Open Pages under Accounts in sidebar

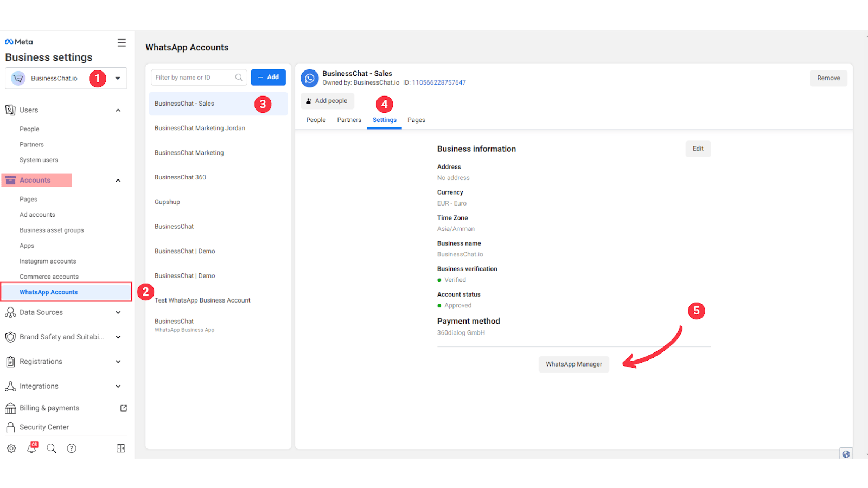[x=28, y=200]
